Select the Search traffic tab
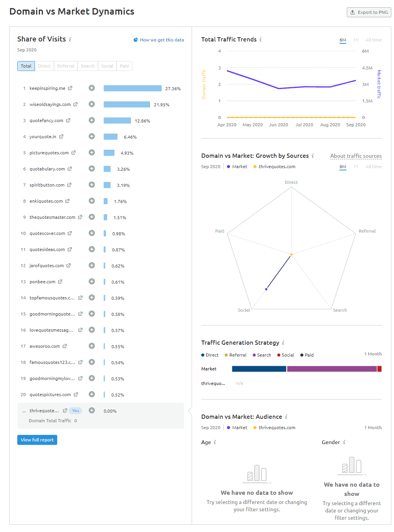Viewport: 394px width, 532px height. pyautogui.click(x=88, y=66)
